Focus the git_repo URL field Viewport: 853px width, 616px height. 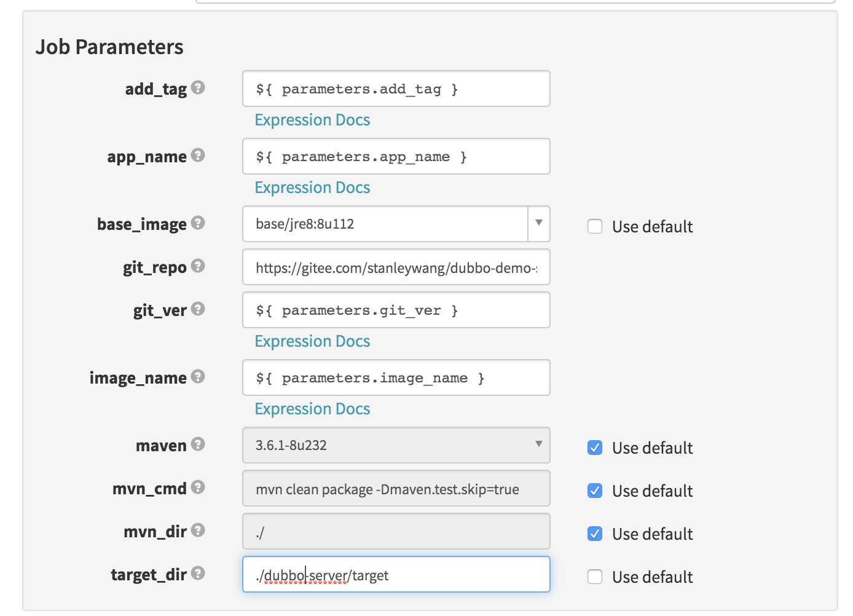pos(396,267)
